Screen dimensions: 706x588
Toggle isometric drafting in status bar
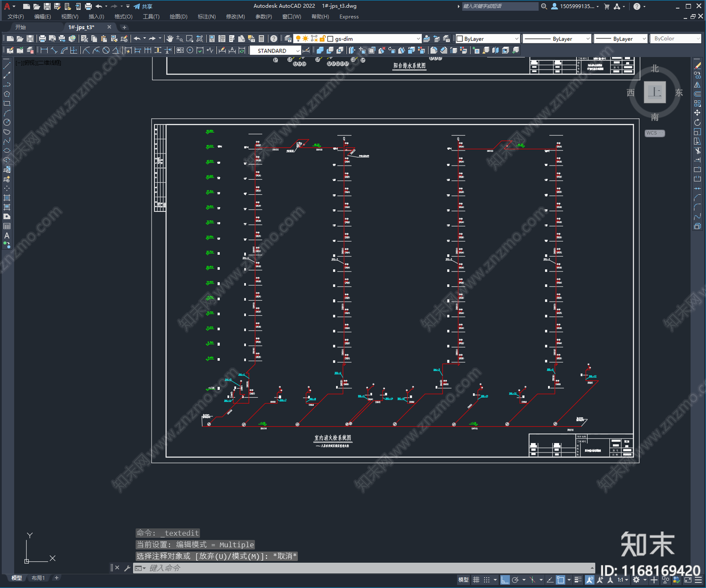(x=532, y=580)
